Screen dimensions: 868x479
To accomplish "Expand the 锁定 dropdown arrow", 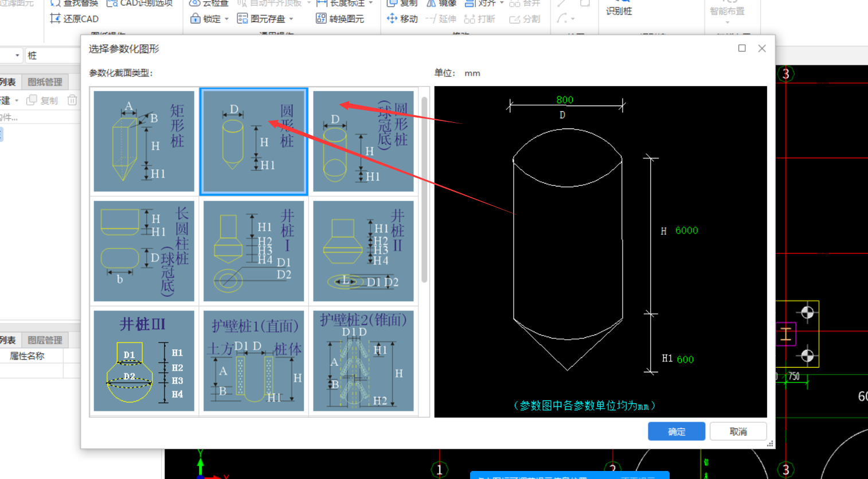I will [x=226, y=19].
